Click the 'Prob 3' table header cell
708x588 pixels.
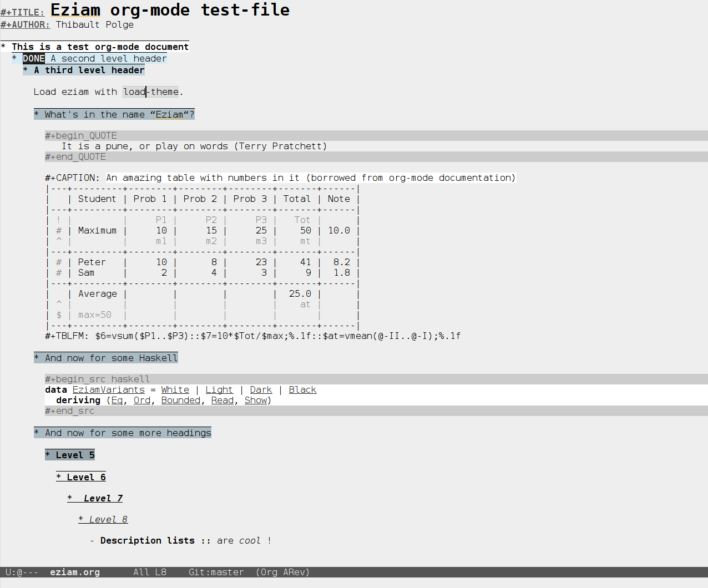click(x=250, y=199)
